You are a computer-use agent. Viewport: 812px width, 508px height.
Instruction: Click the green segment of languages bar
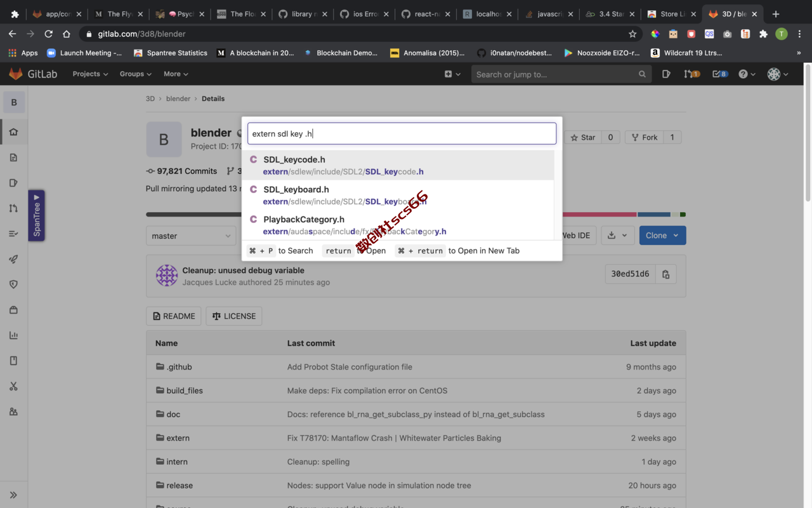click(x=683, y=215)
